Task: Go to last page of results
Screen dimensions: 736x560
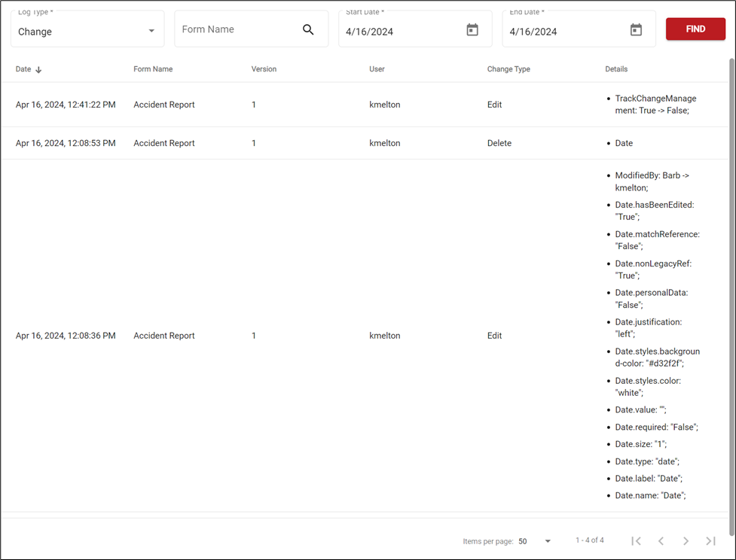Action: coord(710,540)
